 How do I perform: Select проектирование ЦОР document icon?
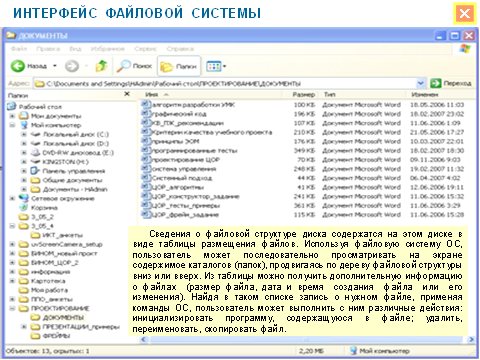(146, 159)
